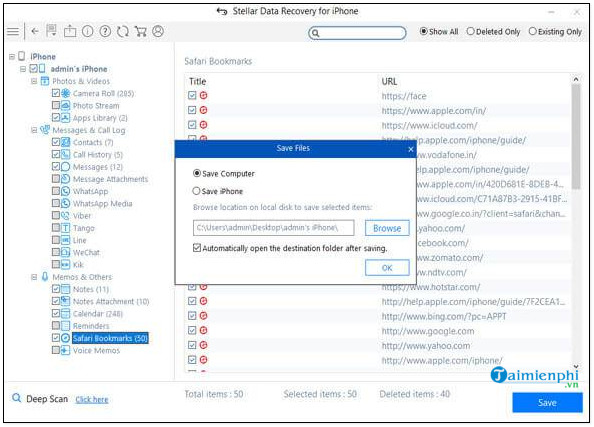Click the Title column header
This screenshot has height=427, width=594.
tap(197, 81)
